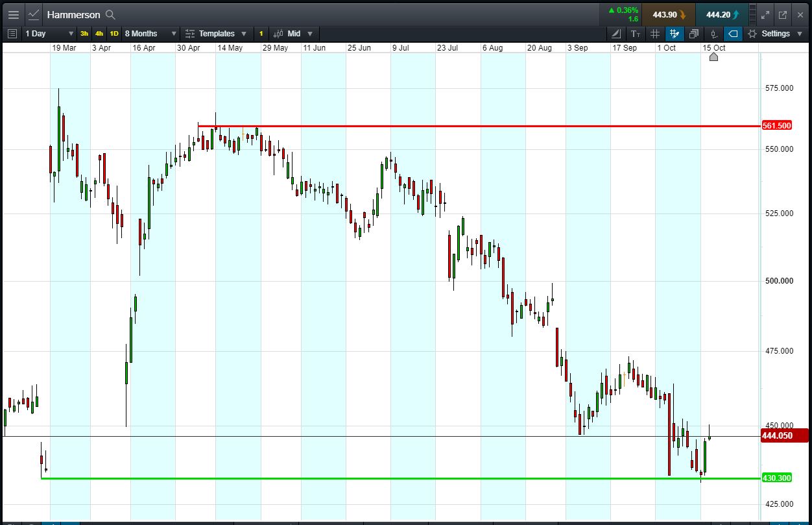812x525 pixels.
Task: Select the 1D interval shortcut
Action: (114, 34)
